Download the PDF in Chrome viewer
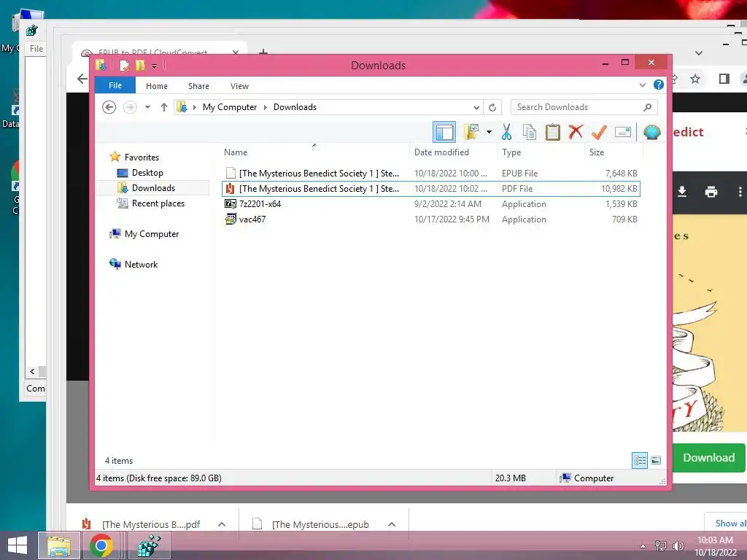 click(682, 192)
